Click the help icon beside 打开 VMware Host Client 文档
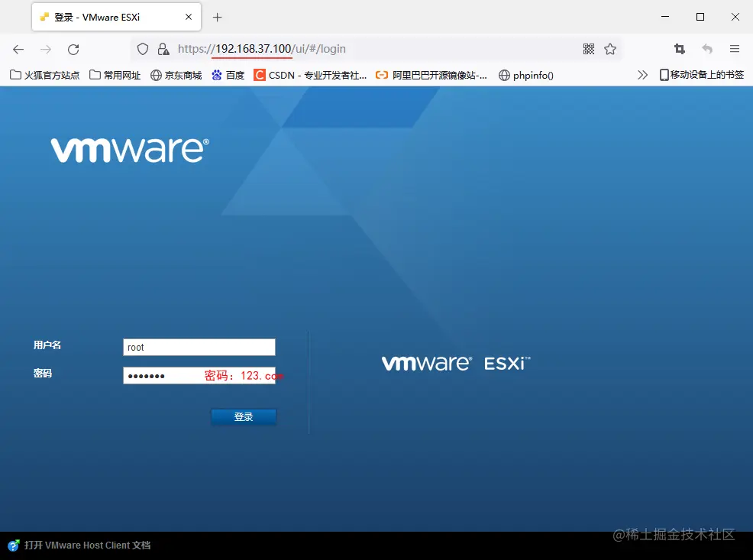753x560 pixels. coord(14,545)
